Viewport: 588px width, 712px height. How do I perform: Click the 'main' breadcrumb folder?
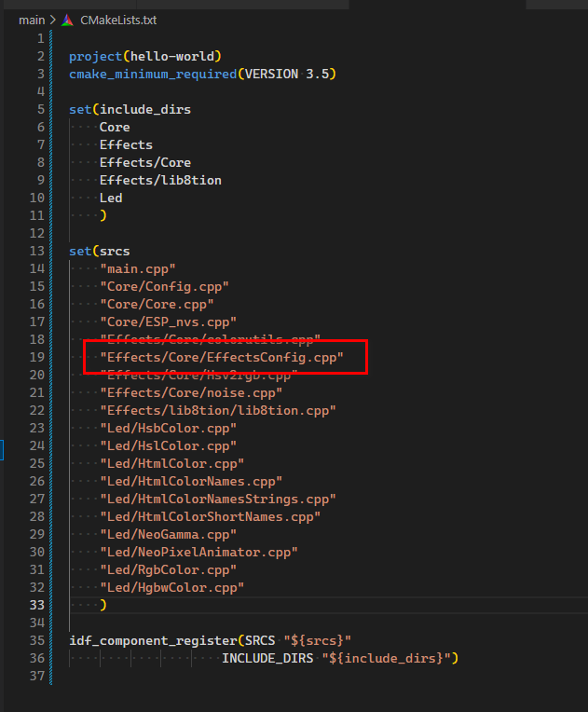click(32, 21)
